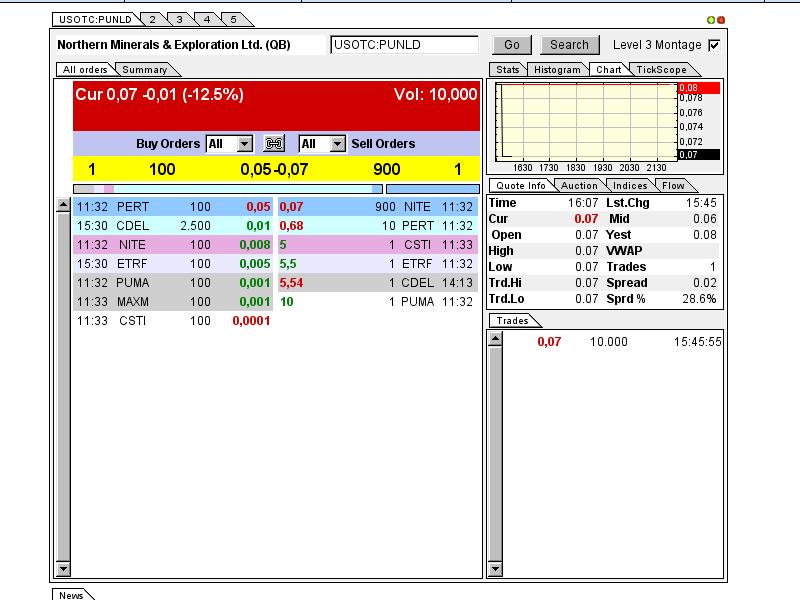
Task: Click the buy-side market depth color bar
Action: [x=227, y=188]
